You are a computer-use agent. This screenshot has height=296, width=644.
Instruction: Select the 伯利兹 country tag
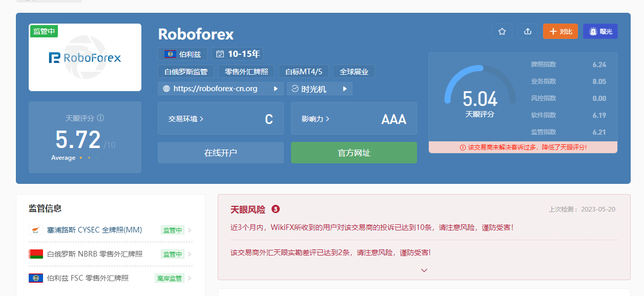point(183,54)
